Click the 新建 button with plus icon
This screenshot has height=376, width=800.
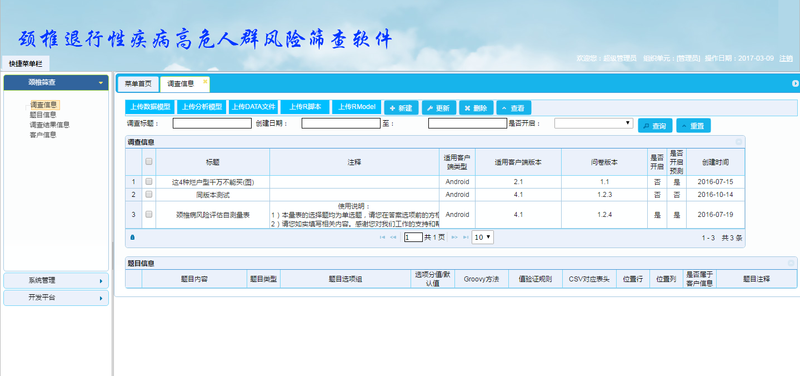pyautogui.click(x=401, y=108)
